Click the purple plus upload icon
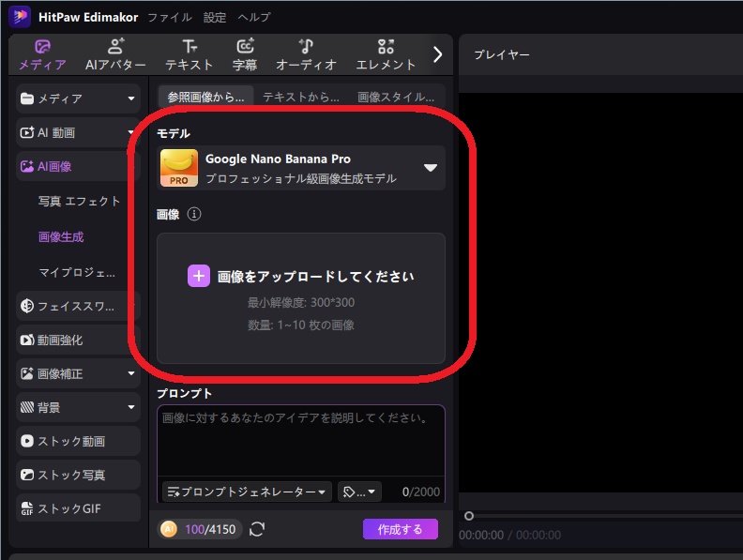Image resolution: width=743 pixels, height=560 pixels. 199,276
